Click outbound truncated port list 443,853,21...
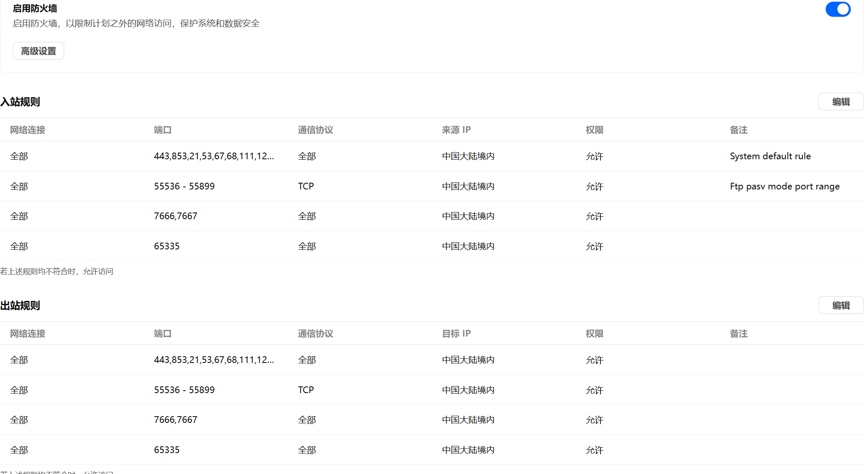 coord(214,360)
